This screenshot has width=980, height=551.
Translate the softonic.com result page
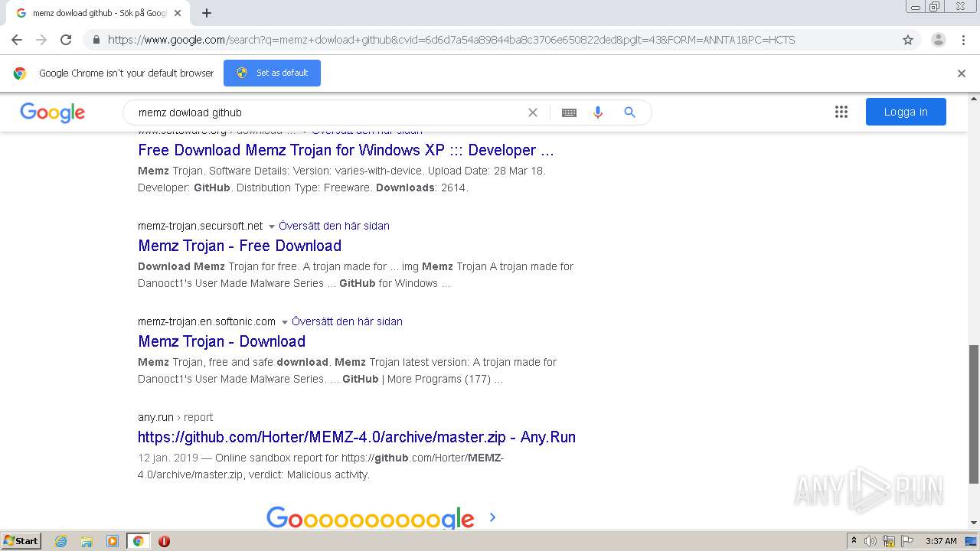347,321
